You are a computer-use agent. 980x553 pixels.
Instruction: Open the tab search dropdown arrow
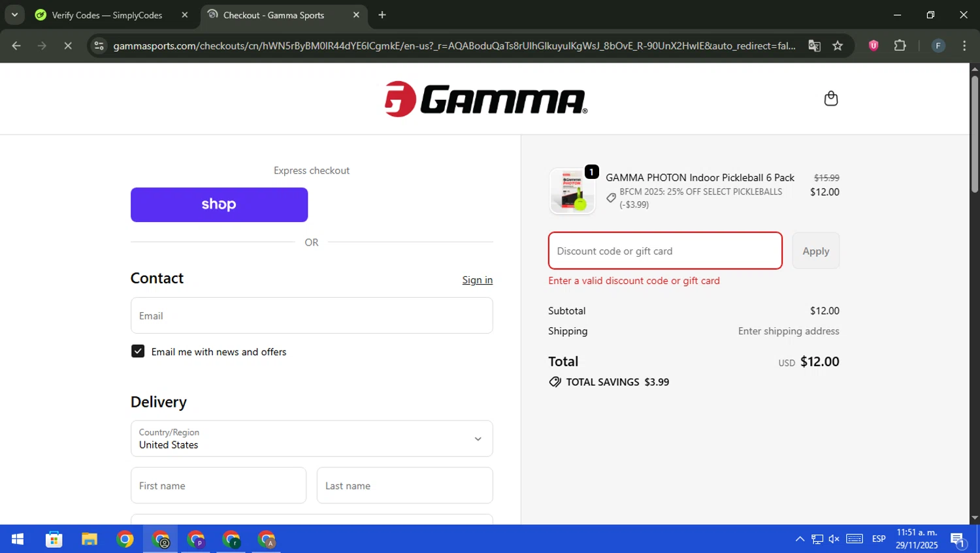point(14,15)
